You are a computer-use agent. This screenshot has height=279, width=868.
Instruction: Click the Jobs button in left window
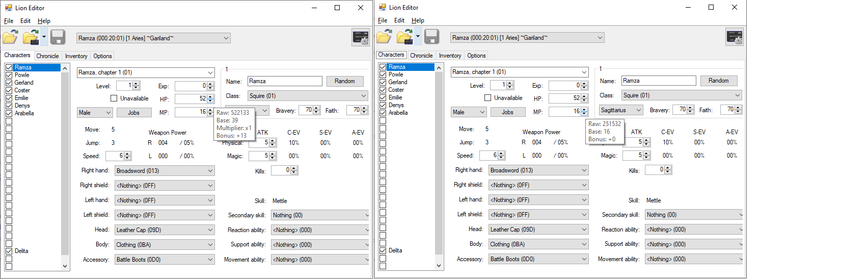[134, 113]
